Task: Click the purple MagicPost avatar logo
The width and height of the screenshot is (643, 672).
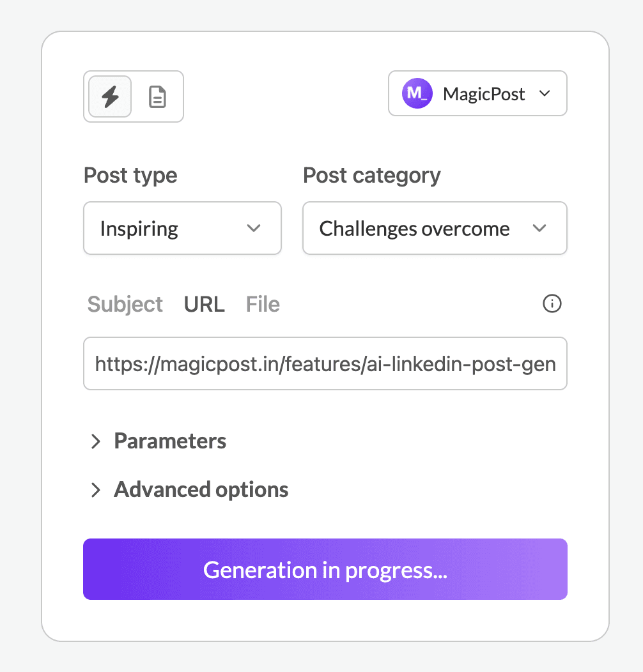Action: click(417, 93)
